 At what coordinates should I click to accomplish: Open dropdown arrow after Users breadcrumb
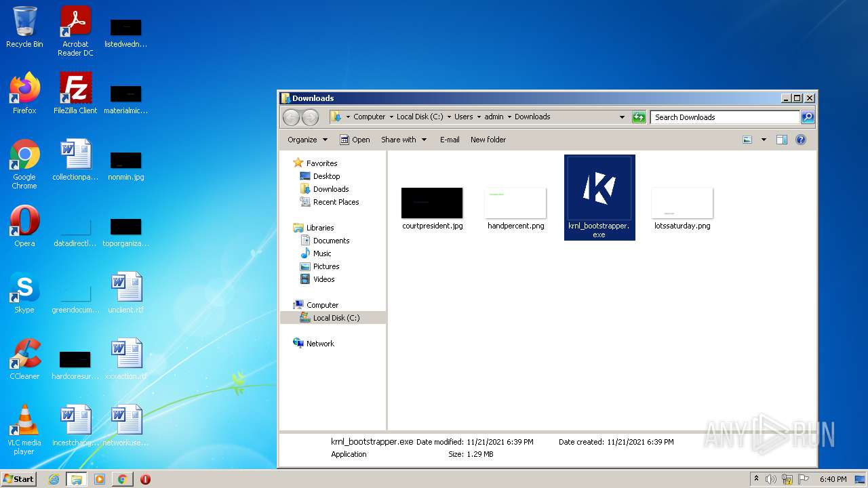click(x=479, y=117)
